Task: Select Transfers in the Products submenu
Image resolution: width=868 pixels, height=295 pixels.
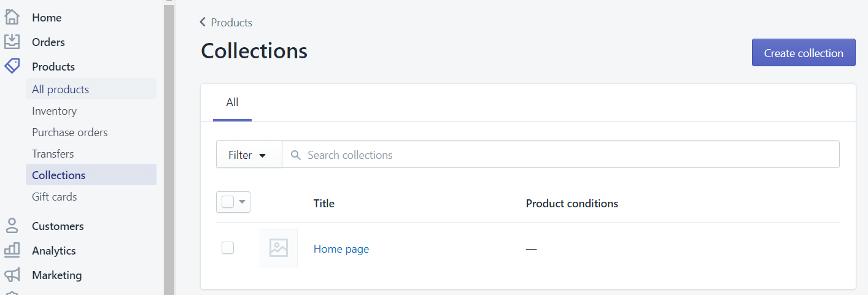Action: (53, 154)
